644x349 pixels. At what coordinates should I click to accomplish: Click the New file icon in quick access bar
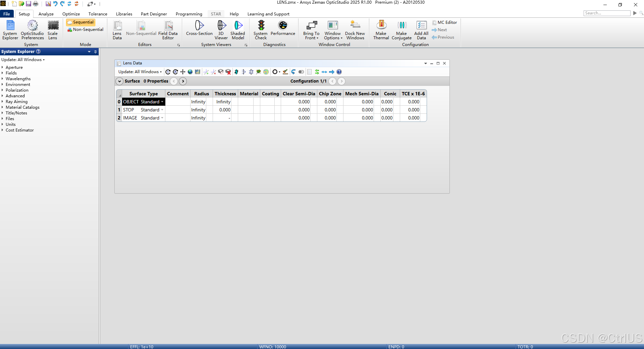point(14,4)
